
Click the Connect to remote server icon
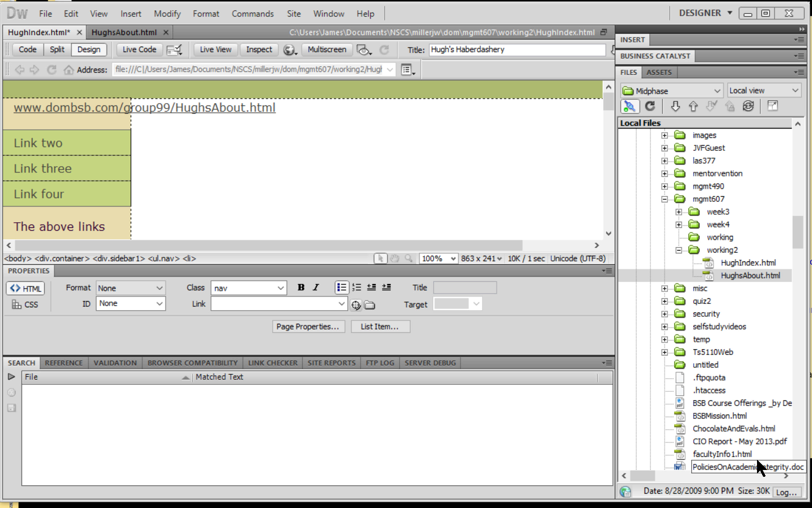click(629, 106)
